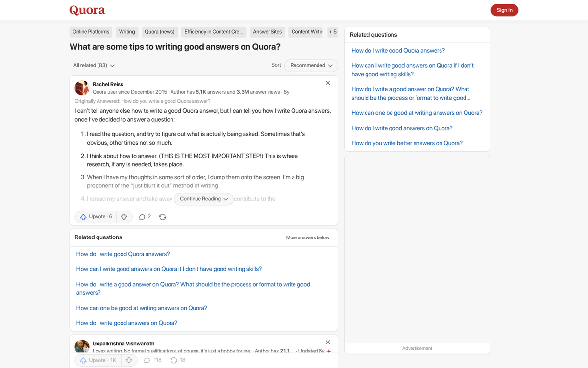
Task: Repost Gopalkrishna Vishwanath's answer
Action: [174, 360]
